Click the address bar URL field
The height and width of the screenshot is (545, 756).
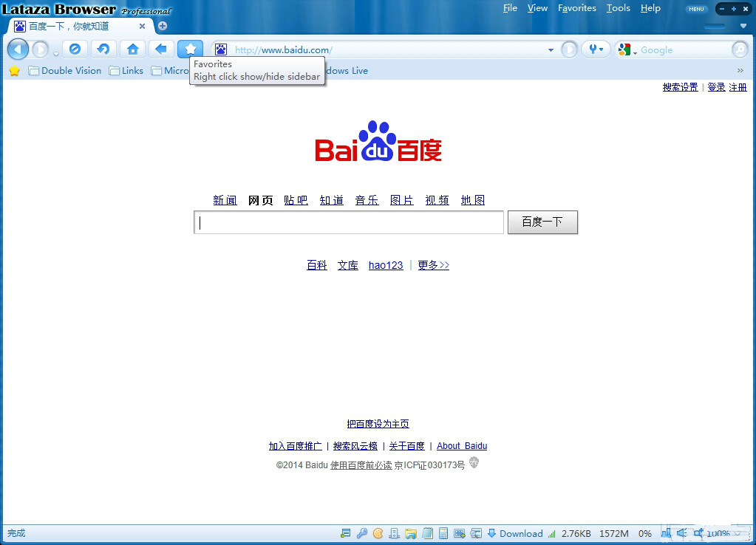(389, 49)
